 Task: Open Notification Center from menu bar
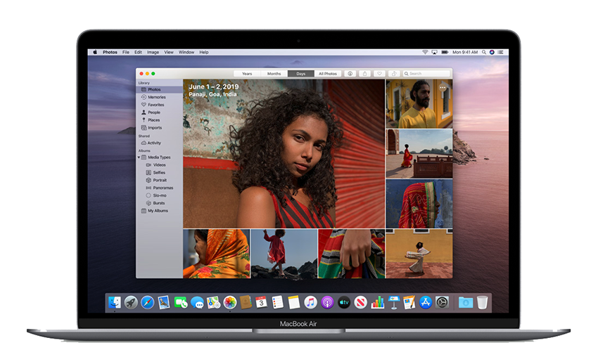click(500, 52)
